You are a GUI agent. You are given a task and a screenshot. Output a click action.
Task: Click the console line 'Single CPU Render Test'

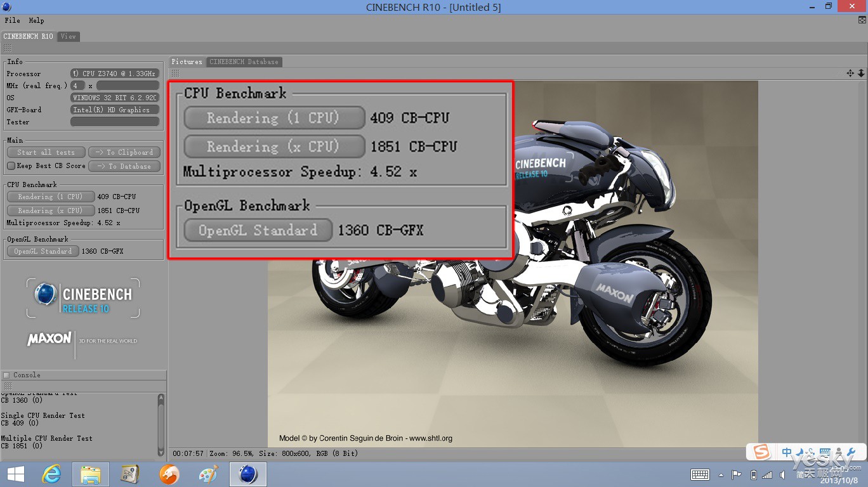pyautogui.click(x=43, y=415)
